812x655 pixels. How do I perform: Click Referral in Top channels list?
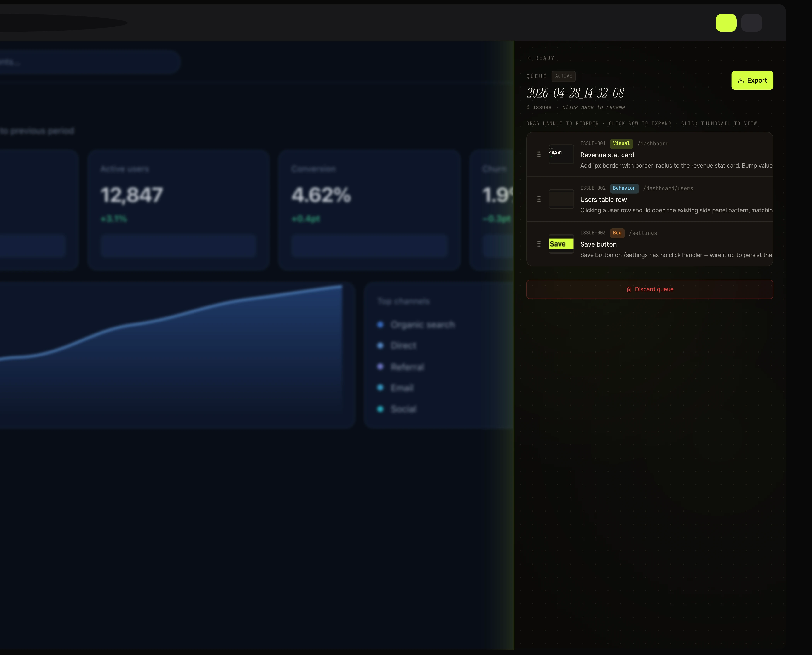pos(407,367)
